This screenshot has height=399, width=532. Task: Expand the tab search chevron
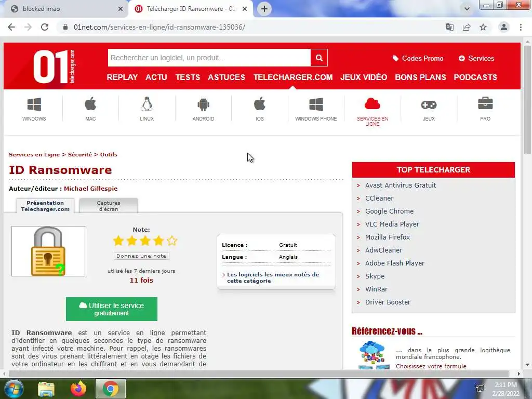[x=467, y=9]
